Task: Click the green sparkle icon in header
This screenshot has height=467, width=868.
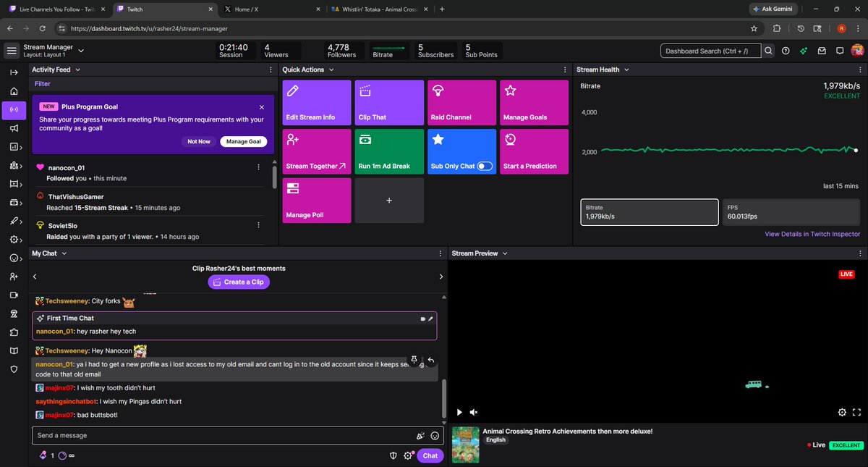Action: point(804,51)
